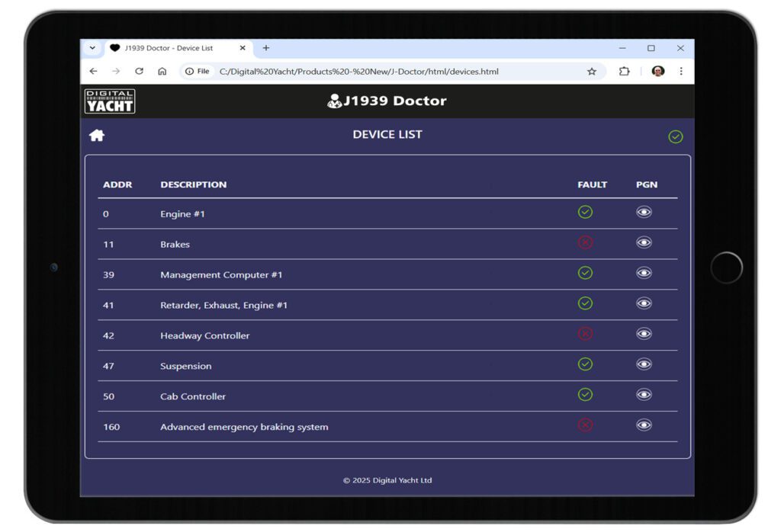Click the Brakes red fault icon
Viewport: 781px width, 532px height.
pos(585,242)
